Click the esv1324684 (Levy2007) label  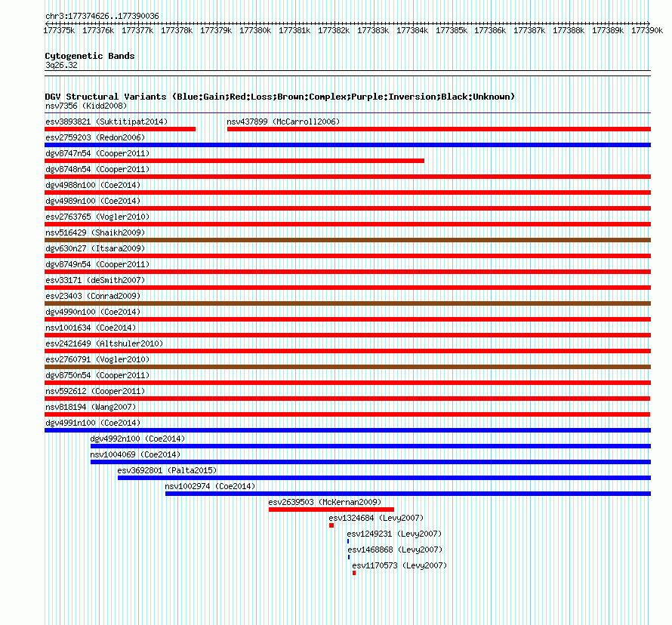(376, 518)
